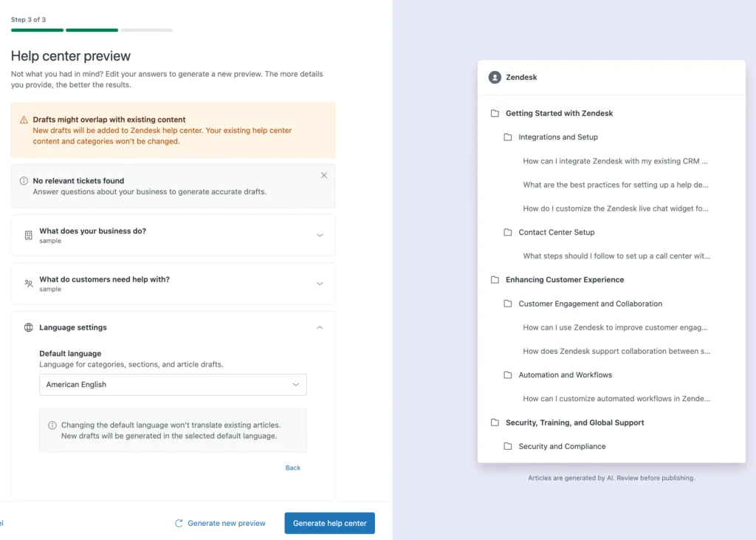Open the Default language dropdown showing American English

tap(173, 384)
